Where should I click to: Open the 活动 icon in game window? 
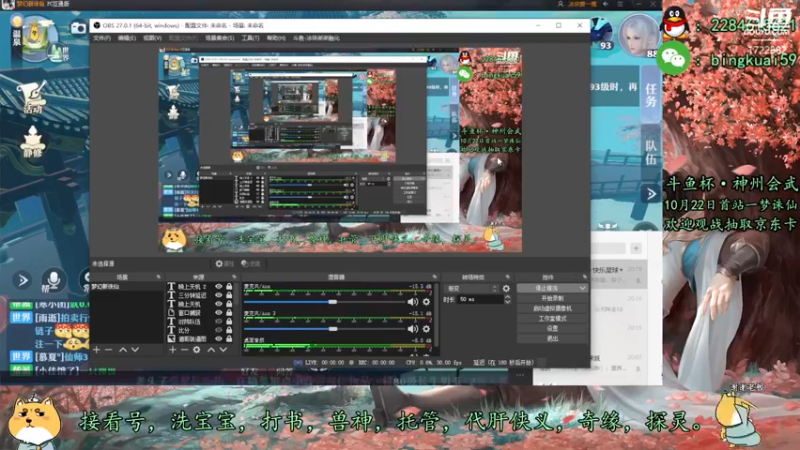coord(32,97)
